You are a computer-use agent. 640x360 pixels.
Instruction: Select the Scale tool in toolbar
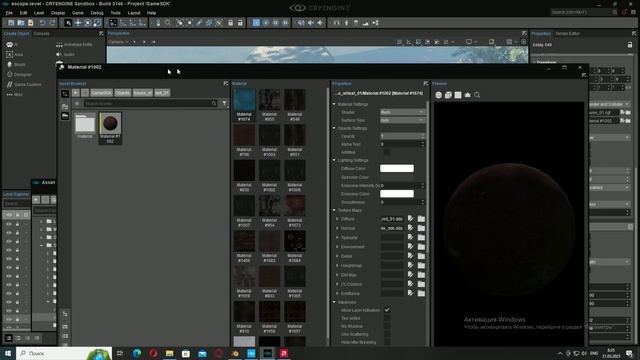(x=97, y=23)
